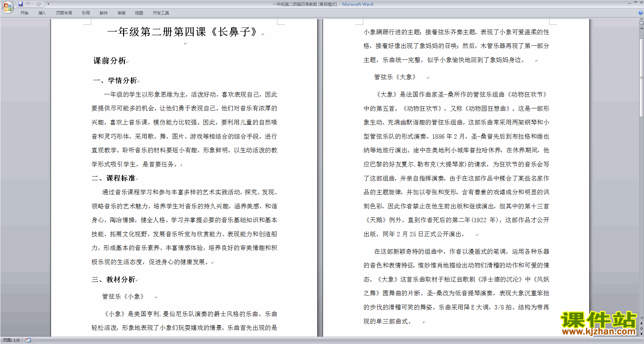The image size is (644, 344).
Task: Open the Select Browse Object round button
Action: [x=642, y=329]
